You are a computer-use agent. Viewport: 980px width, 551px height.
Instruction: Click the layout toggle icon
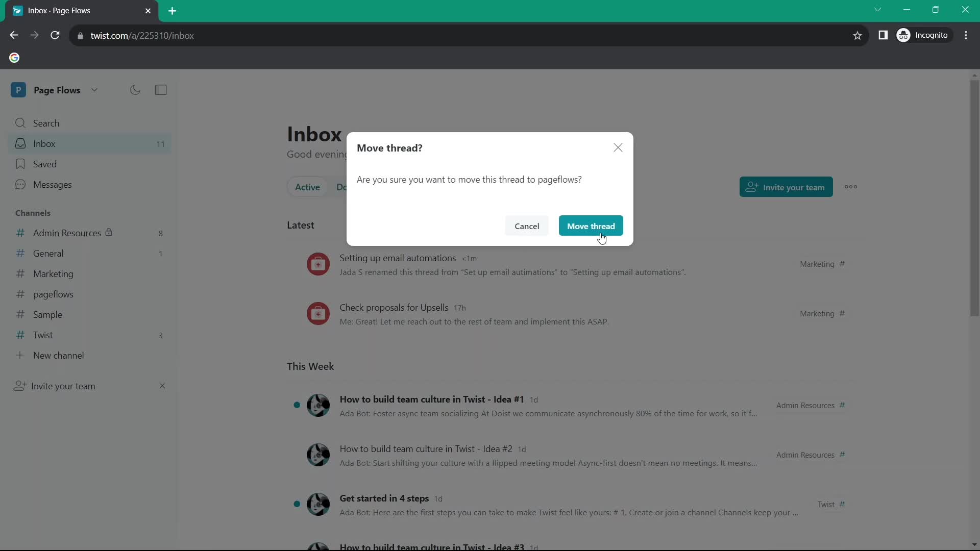coord(161,90)
